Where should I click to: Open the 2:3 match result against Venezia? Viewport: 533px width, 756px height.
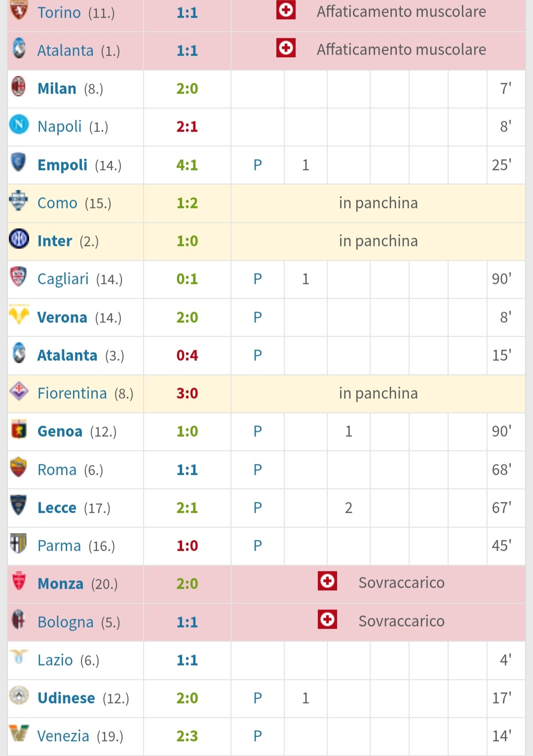click(x=187, y=736)
